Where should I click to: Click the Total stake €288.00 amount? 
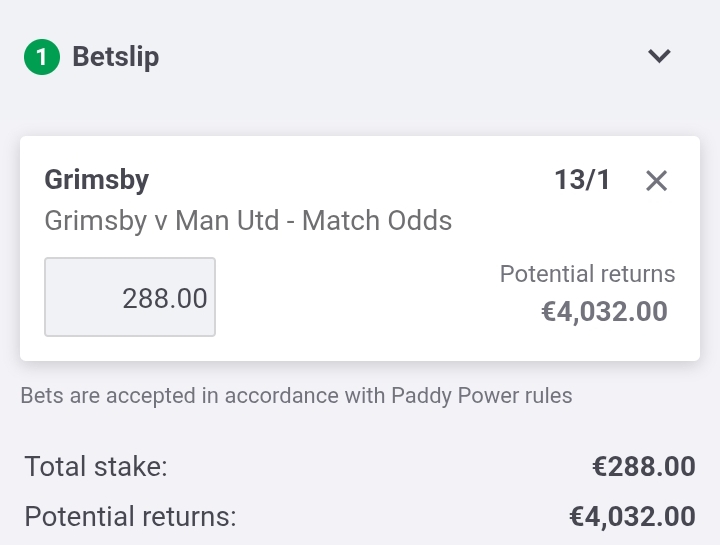(x=644, y=466)
